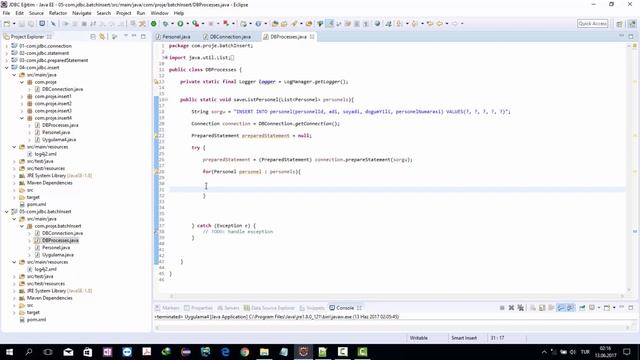Open the Open Console dropdown
This screenshot has height=360, width=640.
(x=614, y=308)
